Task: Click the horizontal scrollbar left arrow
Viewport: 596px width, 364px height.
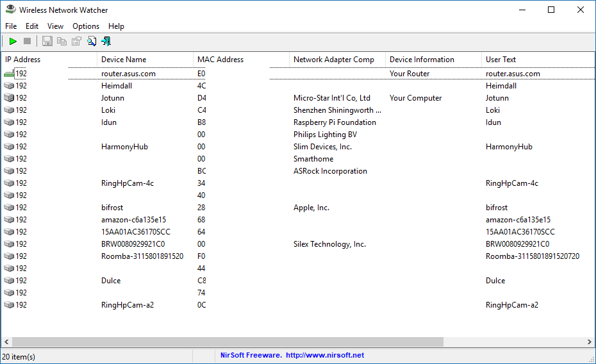Action: coord(6,342)
